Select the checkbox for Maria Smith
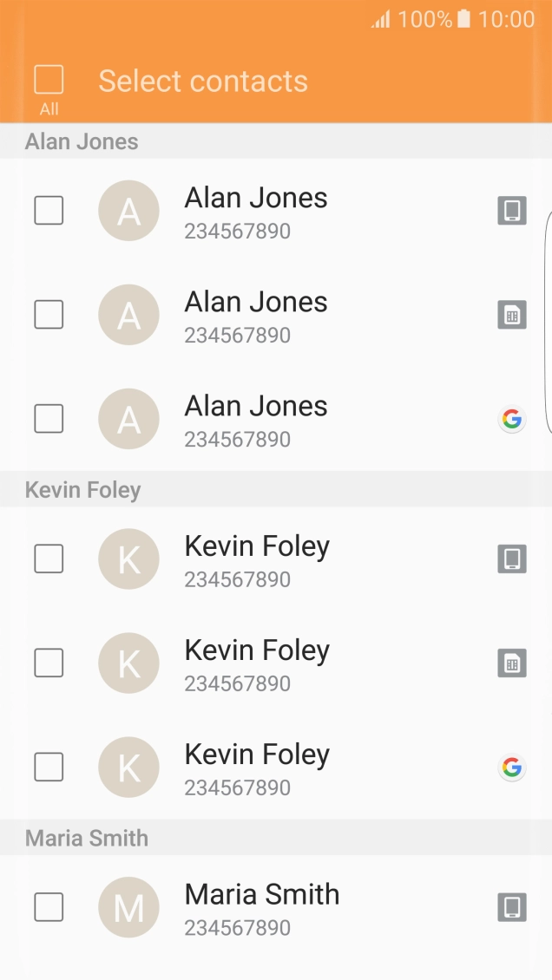552x980 pixels. 49,908
